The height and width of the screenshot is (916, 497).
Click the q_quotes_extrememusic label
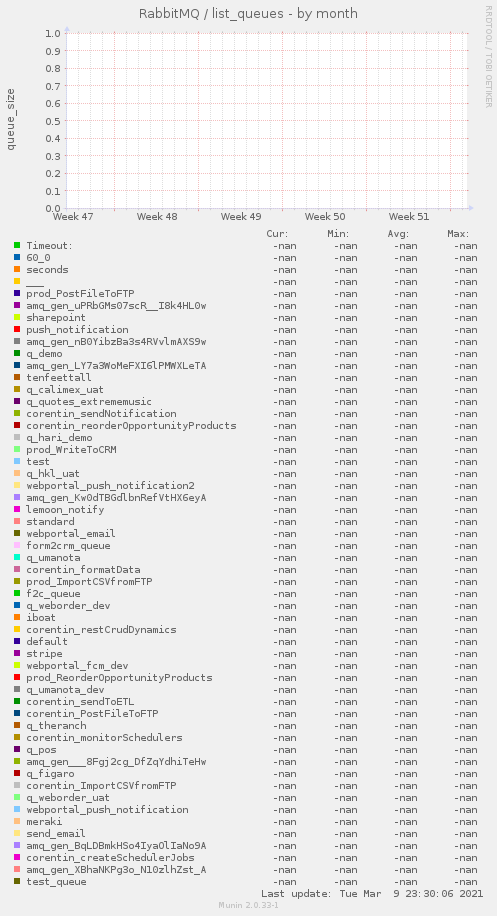click(x=89, y=401)
